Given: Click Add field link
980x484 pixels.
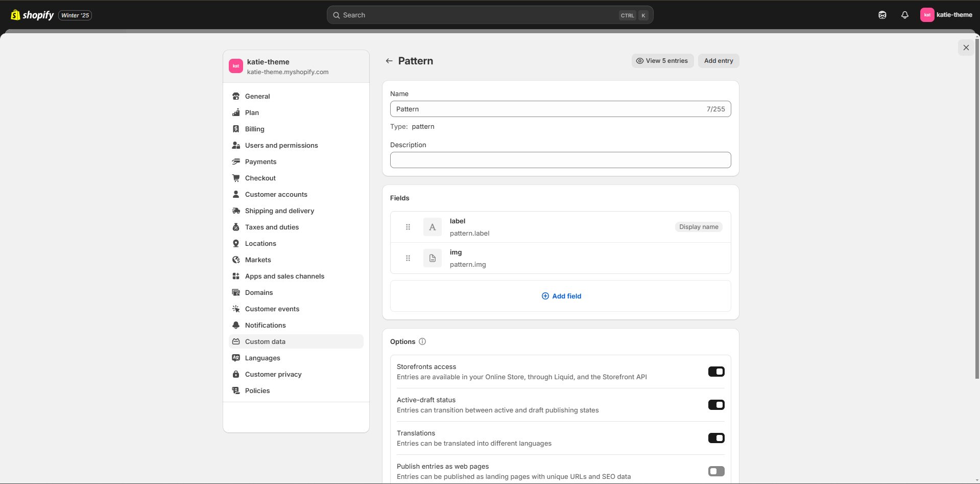Looking at the screenshot, I should pos(561,296).
